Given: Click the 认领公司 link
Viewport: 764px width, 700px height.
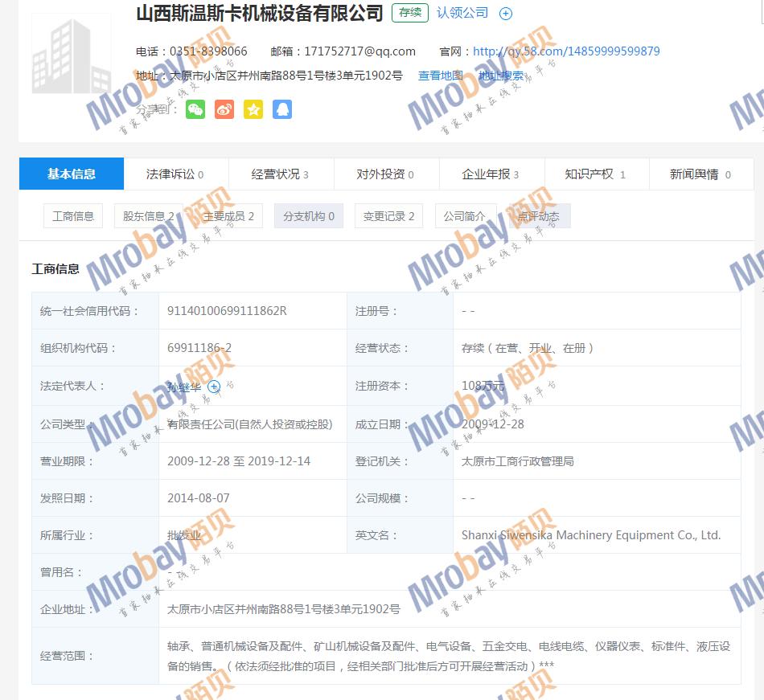Looking at the screenshot, I should pos(462,13).
